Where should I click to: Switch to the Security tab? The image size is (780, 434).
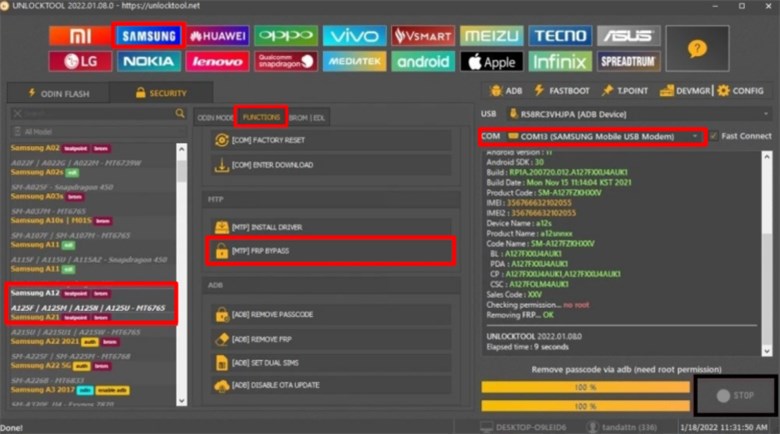click(x=161, y=93)
